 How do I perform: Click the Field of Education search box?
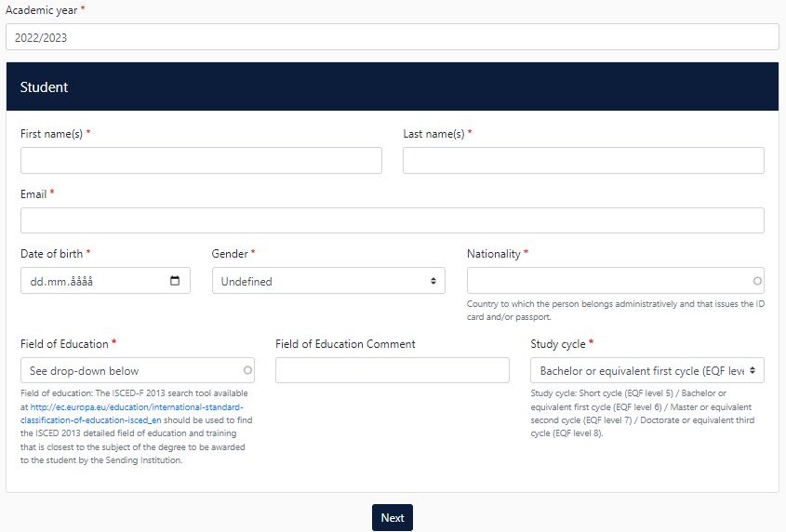pos(130,370)
